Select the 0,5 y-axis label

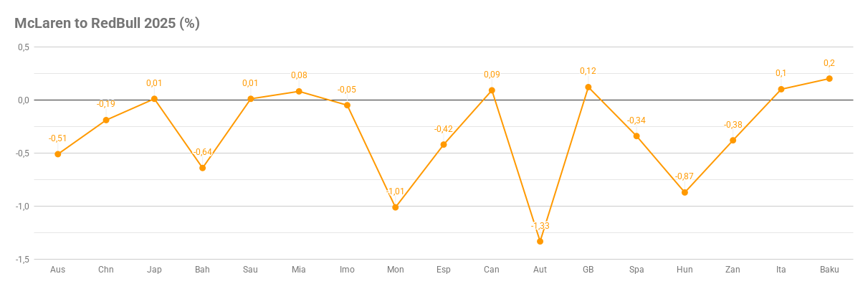[x=22, y=47]
